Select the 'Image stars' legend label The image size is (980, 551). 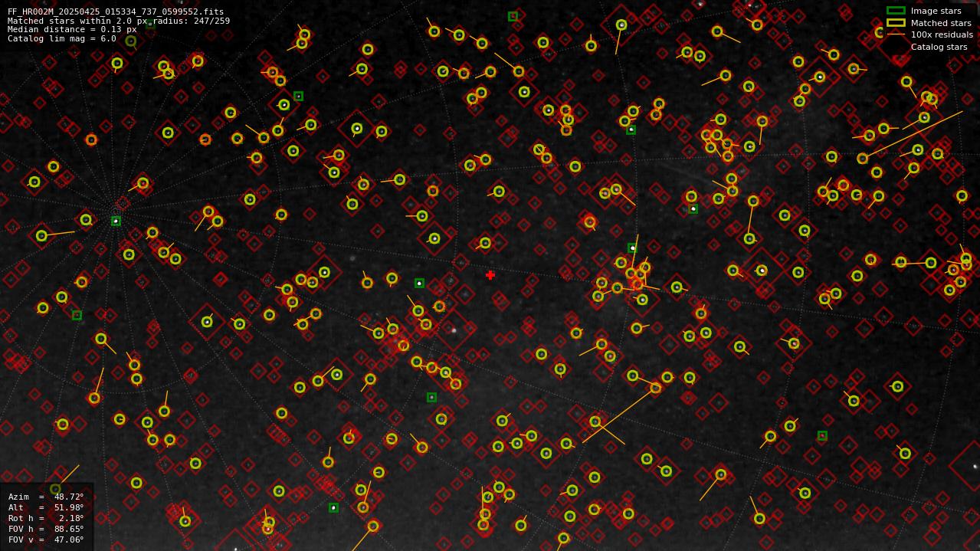click(x=936, y=11)
